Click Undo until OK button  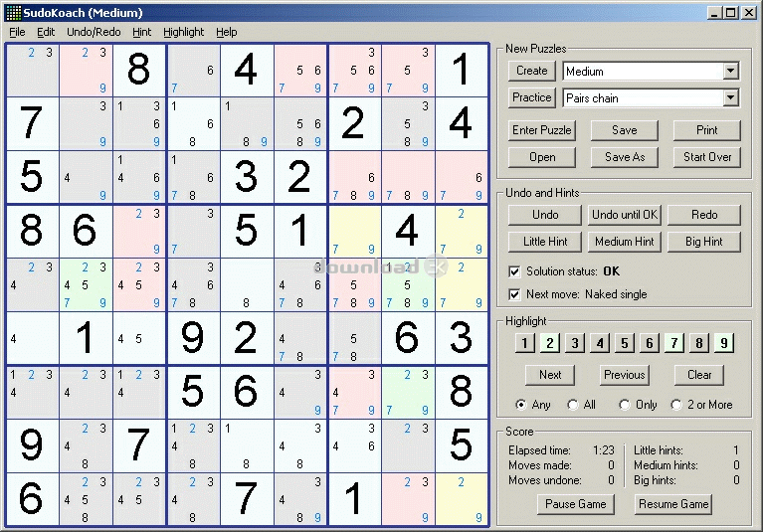[x=625, y=215]
